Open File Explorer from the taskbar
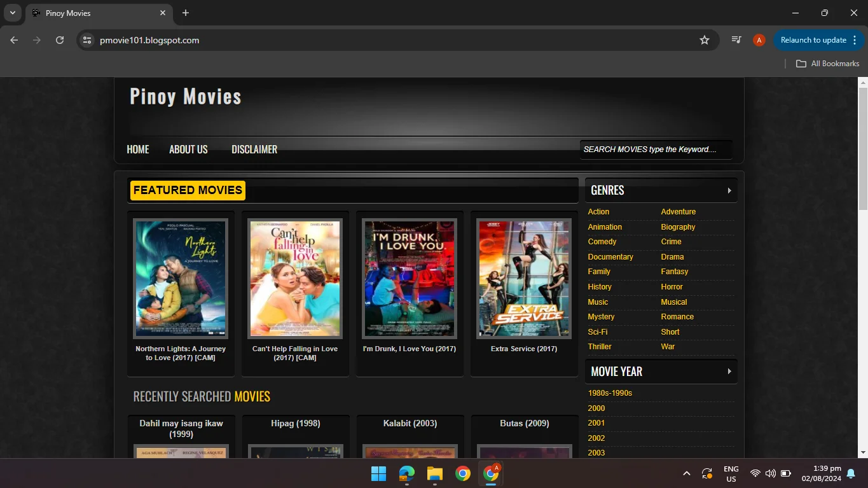 tap(434, 473)
